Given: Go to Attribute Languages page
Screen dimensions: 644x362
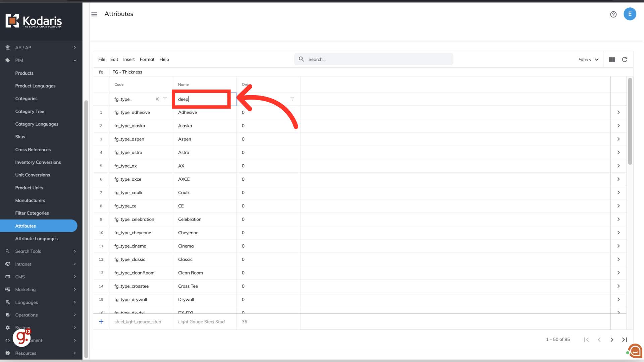Looking at the screenshot, I should (x=36, y=239).
